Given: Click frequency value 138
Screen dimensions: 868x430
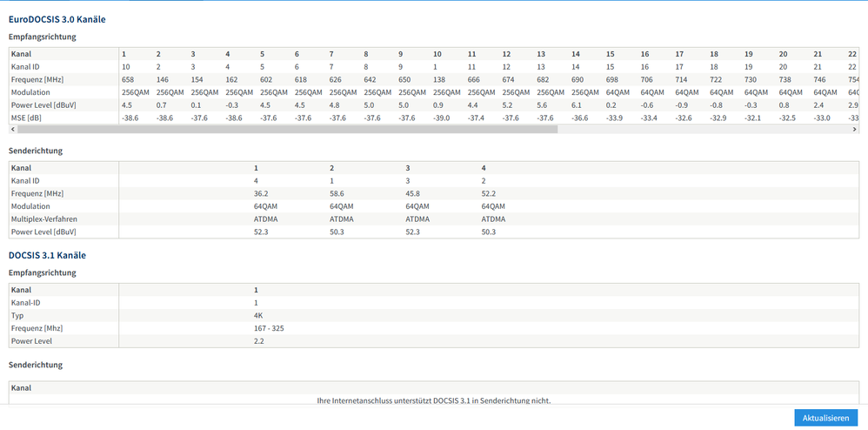Looking at the screenshot, I should (x=439, y=80).
